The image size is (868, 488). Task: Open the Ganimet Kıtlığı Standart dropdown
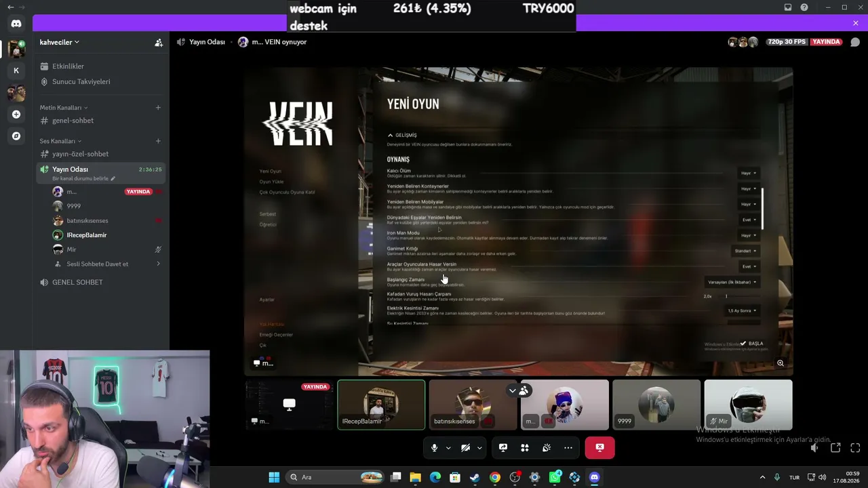746,251
